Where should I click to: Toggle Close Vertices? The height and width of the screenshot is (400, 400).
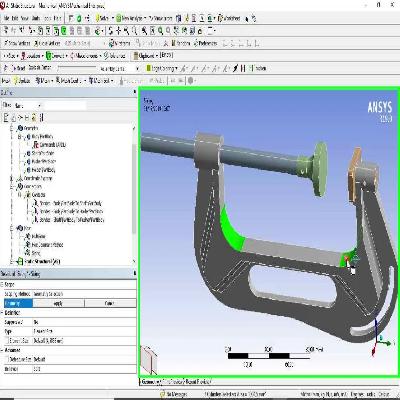tap(47, 43)
